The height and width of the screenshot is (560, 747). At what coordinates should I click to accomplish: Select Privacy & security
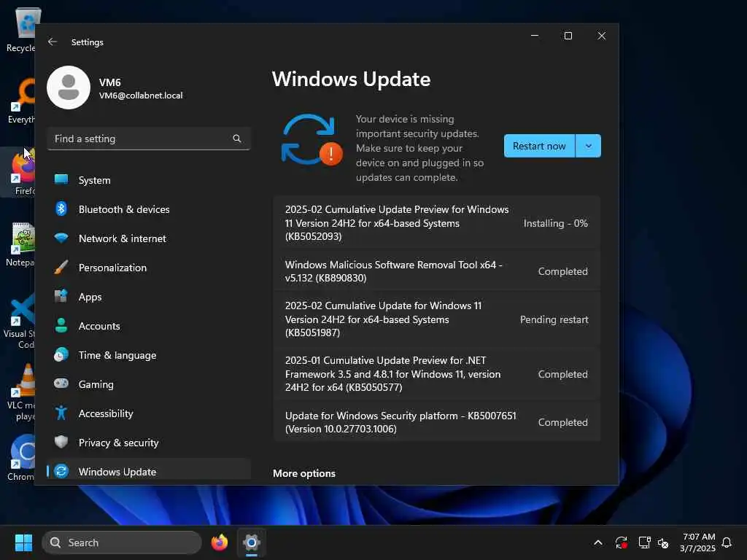coord(149,443)
